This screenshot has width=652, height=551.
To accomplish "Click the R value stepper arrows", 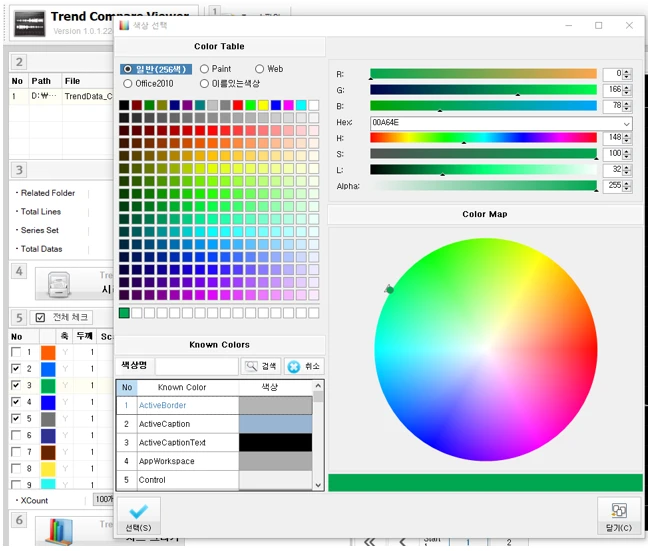I will [x=627, y=74].
